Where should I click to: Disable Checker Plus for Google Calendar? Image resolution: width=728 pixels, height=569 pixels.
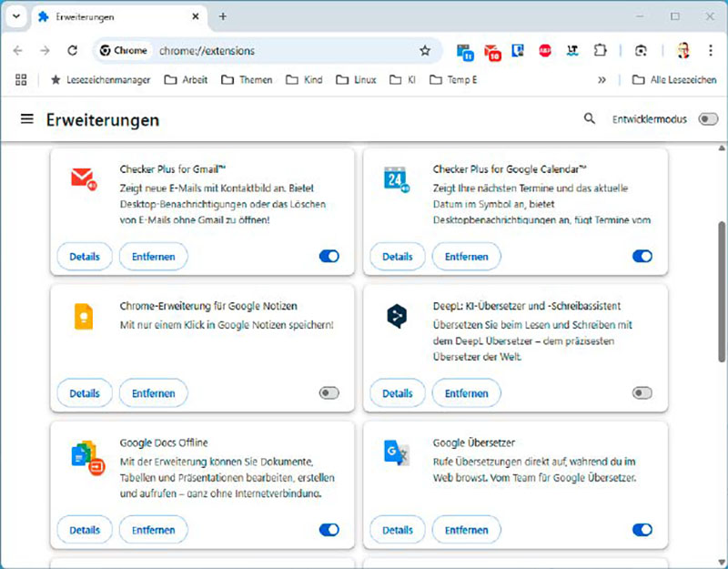[642, 256]
